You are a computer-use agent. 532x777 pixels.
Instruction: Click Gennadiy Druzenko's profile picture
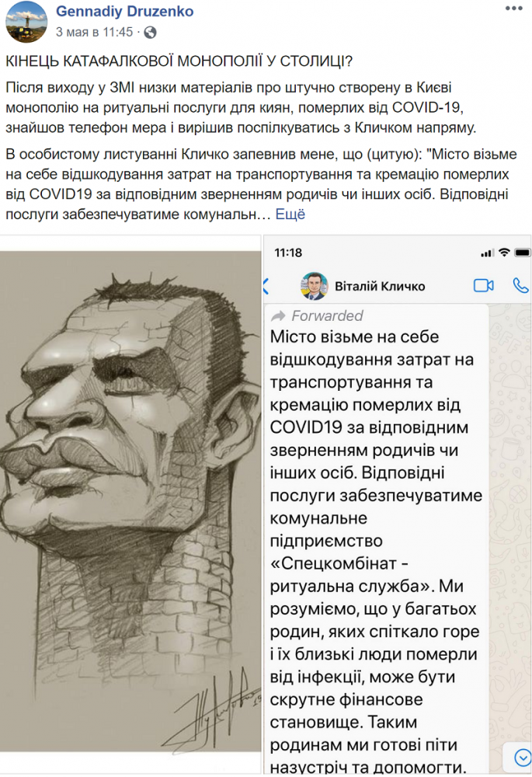click(26, 22)
